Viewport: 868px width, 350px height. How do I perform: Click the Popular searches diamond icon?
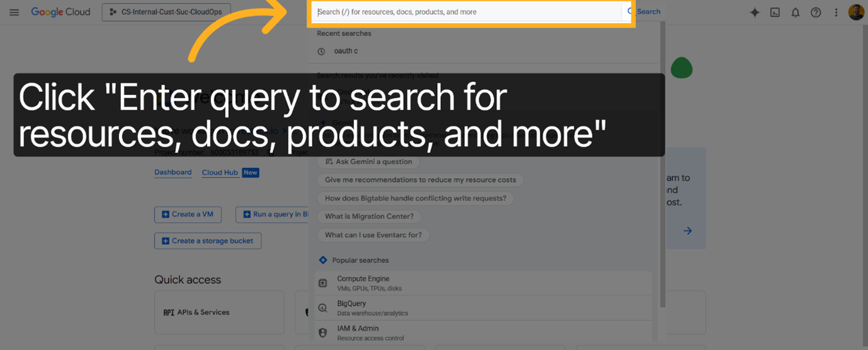point(323,260)
